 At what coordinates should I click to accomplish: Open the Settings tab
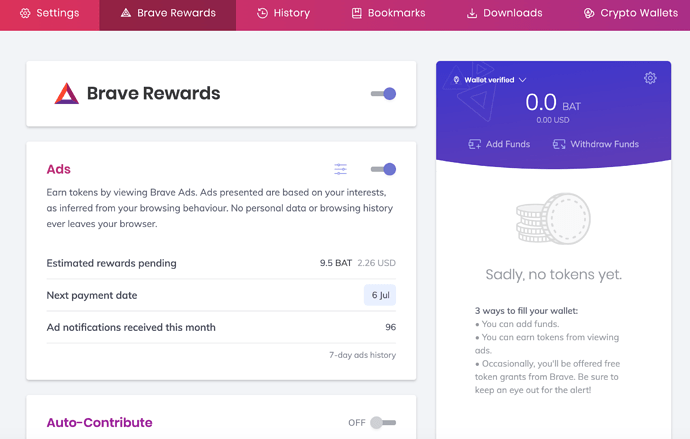click(x=50, y=13)
